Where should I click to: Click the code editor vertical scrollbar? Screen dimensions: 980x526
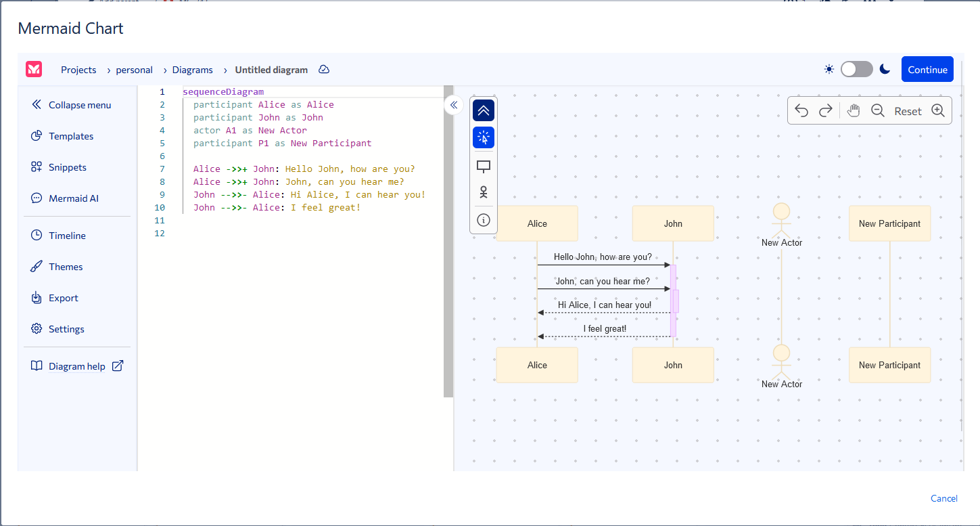[448, 241]
